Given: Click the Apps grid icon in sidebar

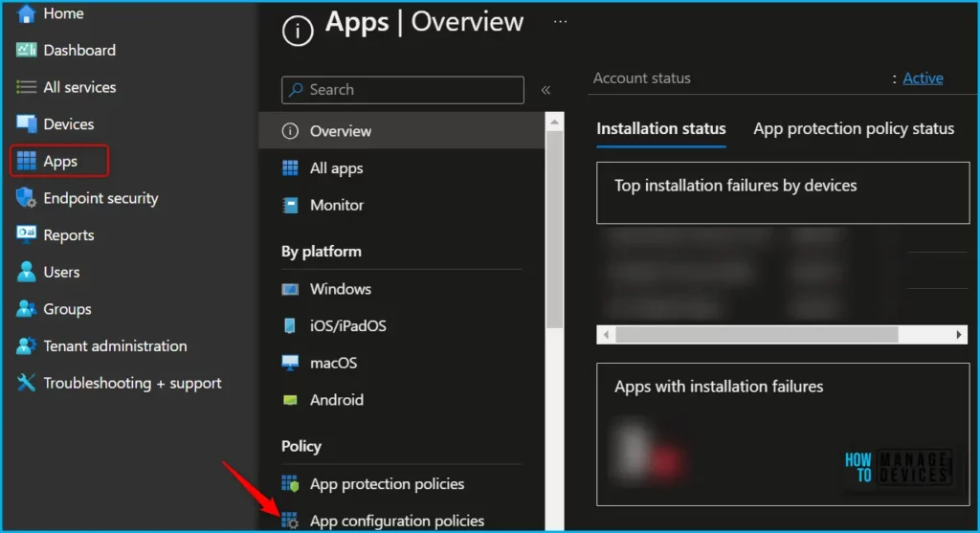Looking at the screenshot, I should 26,161.
